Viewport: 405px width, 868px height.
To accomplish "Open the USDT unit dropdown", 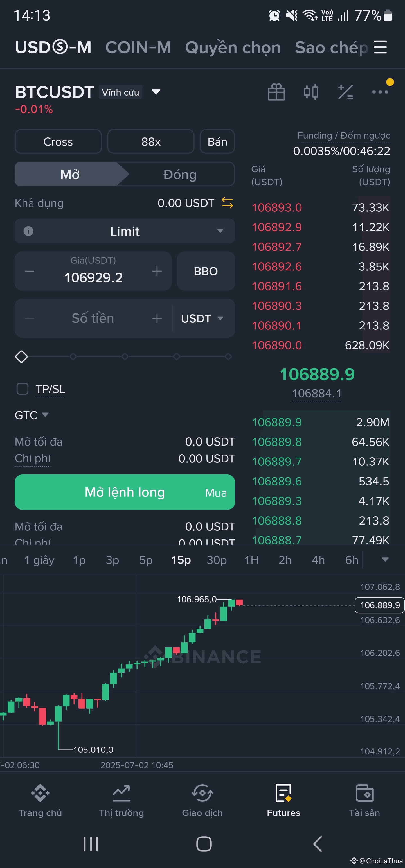I will pyautogui.click(x=203, y=318).
